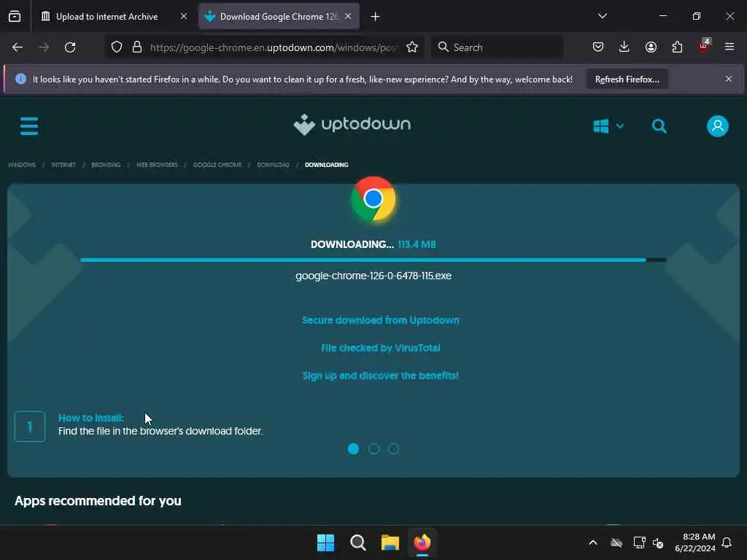
Task: Select the third install-steps carousel dot
Action: (x=393, y=448)
